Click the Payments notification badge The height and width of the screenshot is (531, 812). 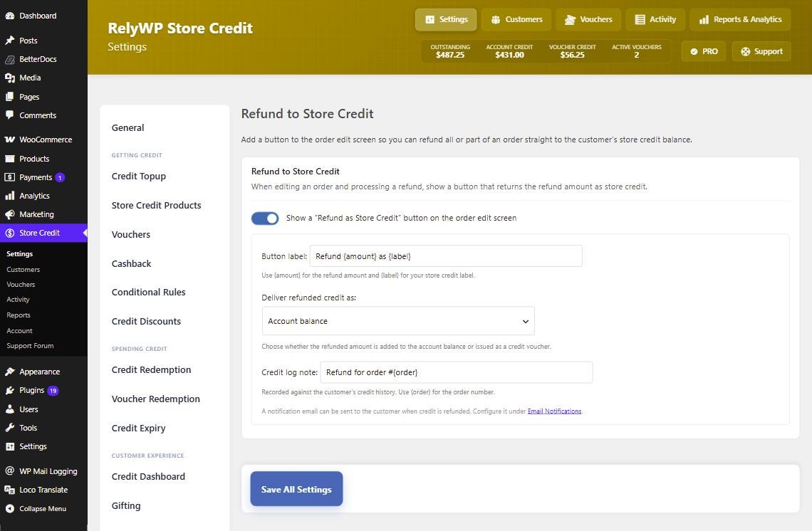60,177
